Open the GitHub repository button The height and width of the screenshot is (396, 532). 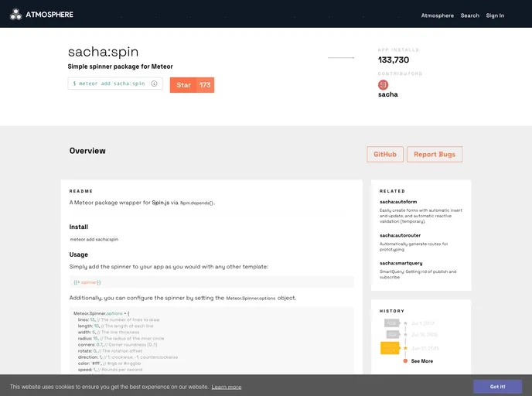coord(384,155)
